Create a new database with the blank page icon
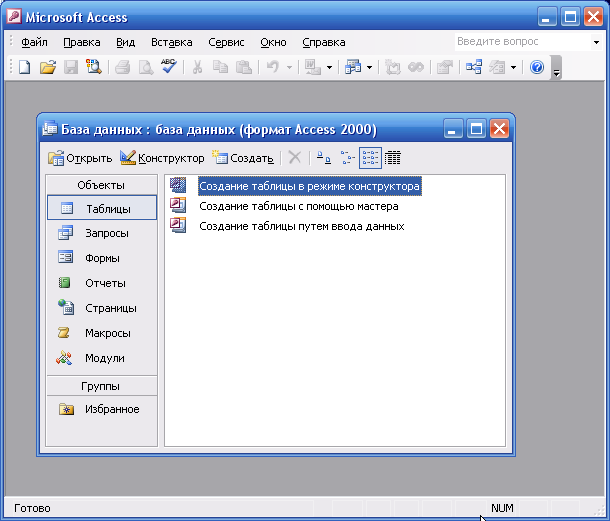Screen dimensions: 610x521 25,67
